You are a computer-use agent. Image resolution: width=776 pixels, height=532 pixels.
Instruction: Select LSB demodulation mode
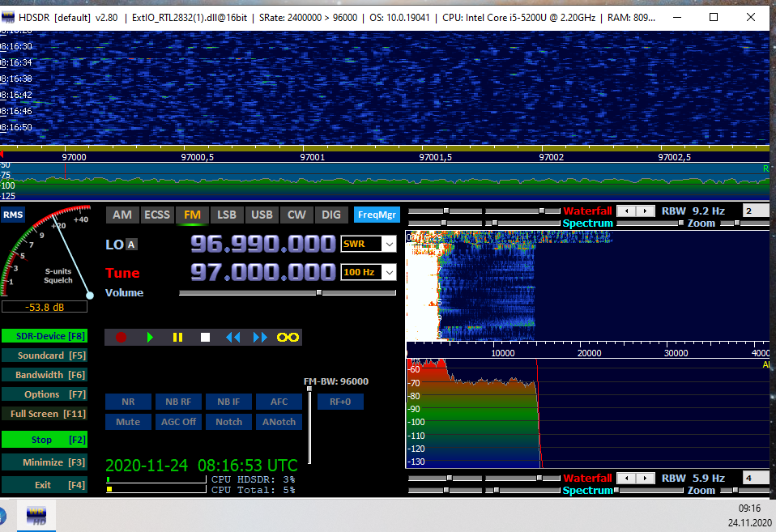pos(227,215)
